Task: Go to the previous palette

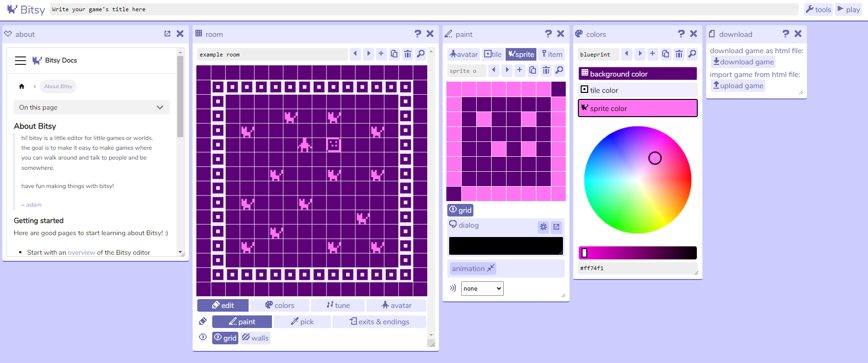Action: coord(627,54)
